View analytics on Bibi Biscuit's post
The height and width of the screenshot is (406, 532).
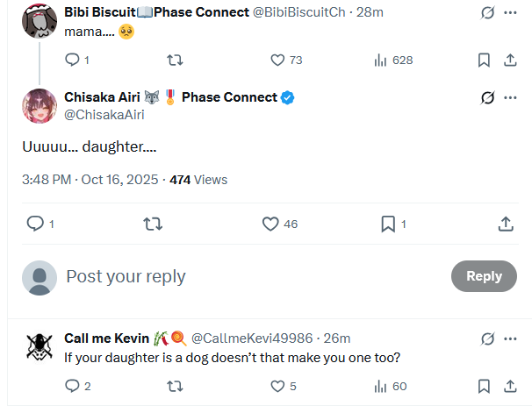click(x=381, y=60)
